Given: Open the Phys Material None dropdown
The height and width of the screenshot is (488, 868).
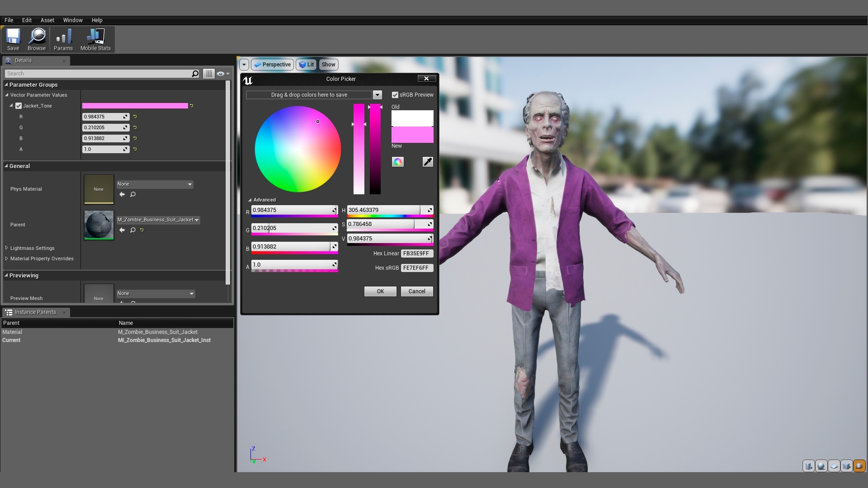Looking at the screenshot, I should click(x=155, y=184).
